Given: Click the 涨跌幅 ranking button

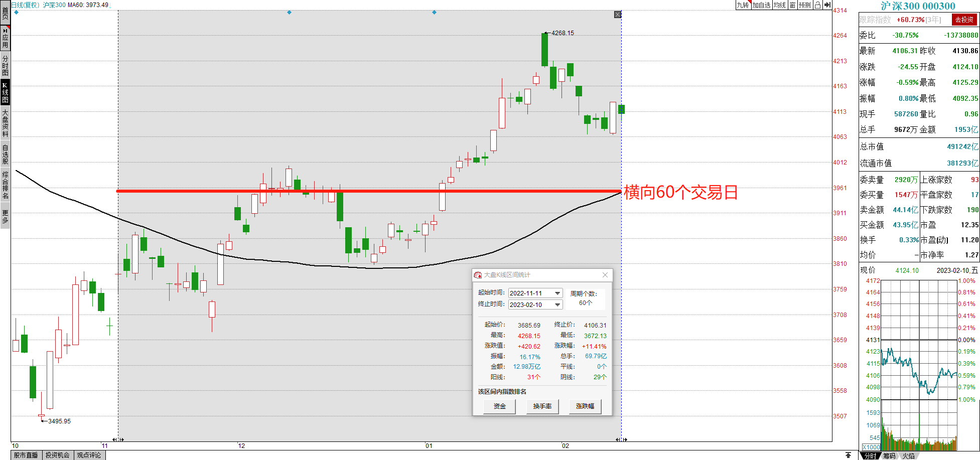Looking at the screenshot, I should click(x=585, y=406).
